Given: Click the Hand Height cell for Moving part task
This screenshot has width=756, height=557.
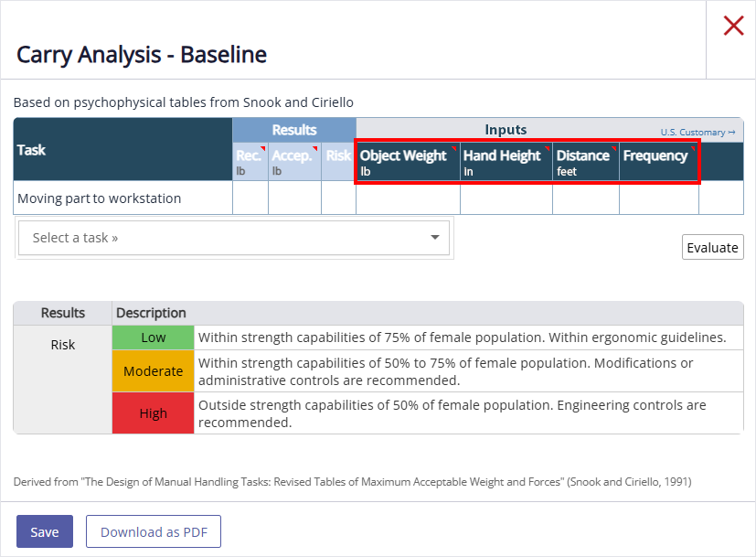Looking at the screenshot, I should (506, 198).
